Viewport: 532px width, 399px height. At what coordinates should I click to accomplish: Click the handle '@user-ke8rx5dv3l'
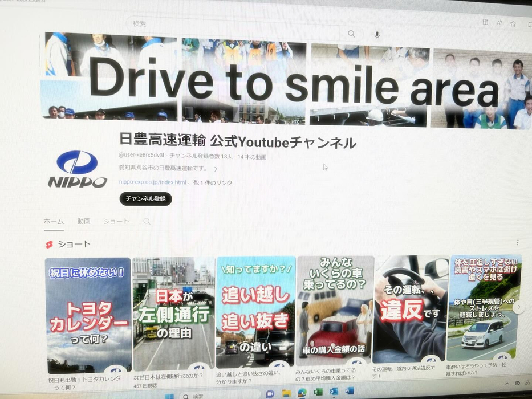click(141, 155)
